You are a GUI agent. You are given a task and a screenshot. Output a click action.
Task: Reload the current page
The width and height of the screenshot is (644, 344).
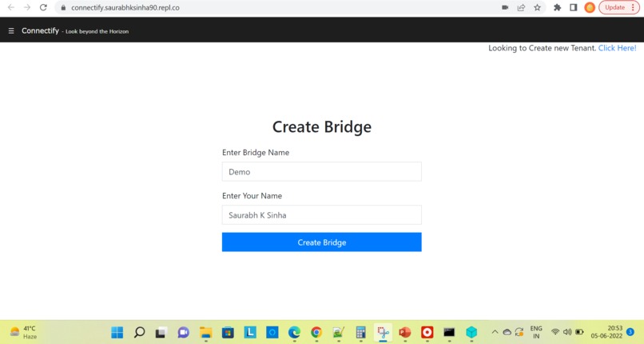(43, 7)
